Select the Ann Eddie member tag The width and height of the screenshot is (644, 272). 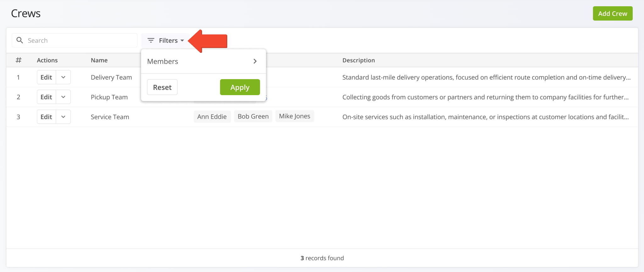[212, 117]
